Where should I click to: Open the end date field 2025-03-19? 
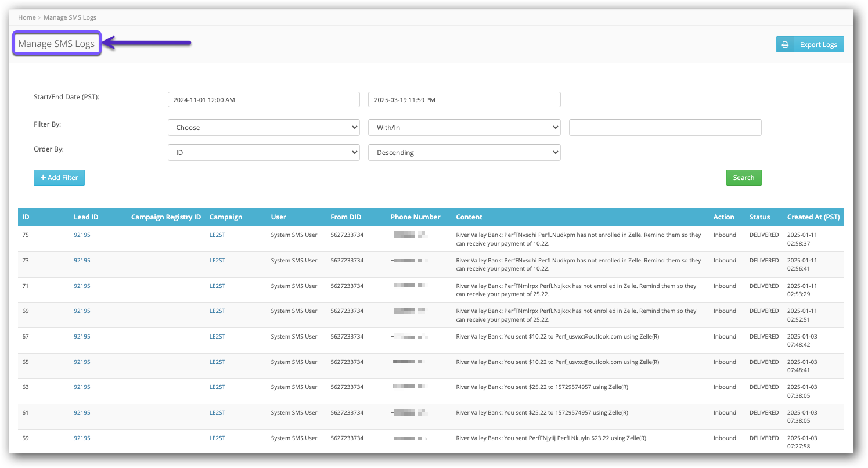pyautogui.click(x=464, y=100)
